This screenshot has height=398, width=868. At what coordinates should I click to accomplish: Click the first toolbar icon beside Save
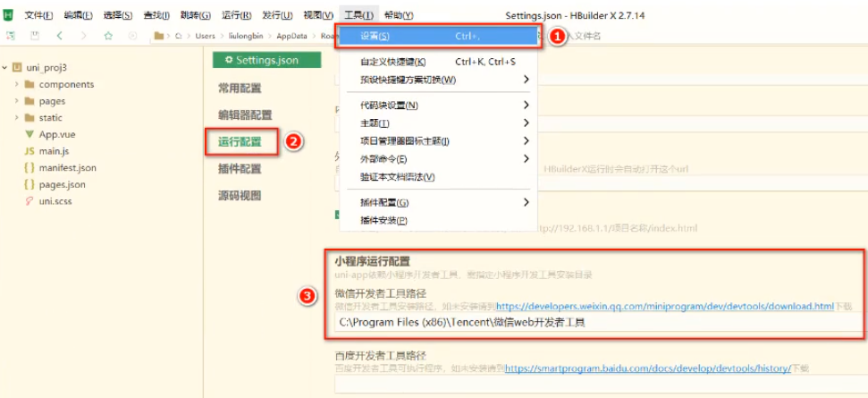11,36
